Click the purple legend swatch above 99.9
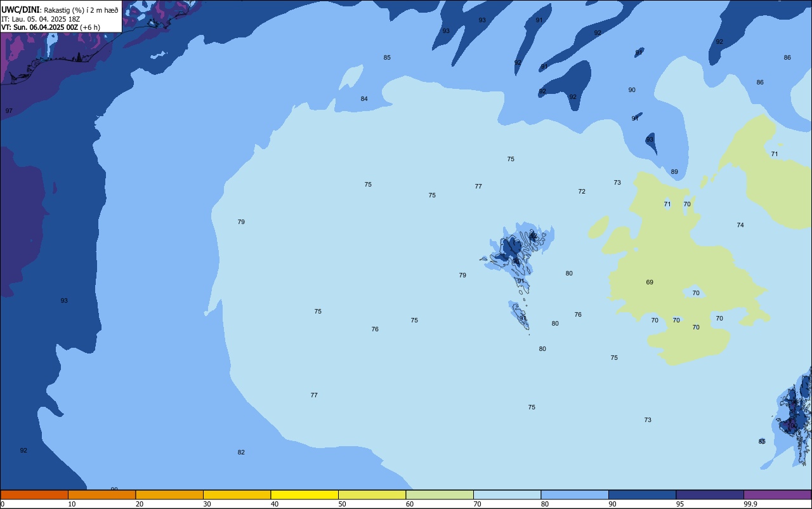812x509 pixels. pyautogui.click(x=777, y=494)
